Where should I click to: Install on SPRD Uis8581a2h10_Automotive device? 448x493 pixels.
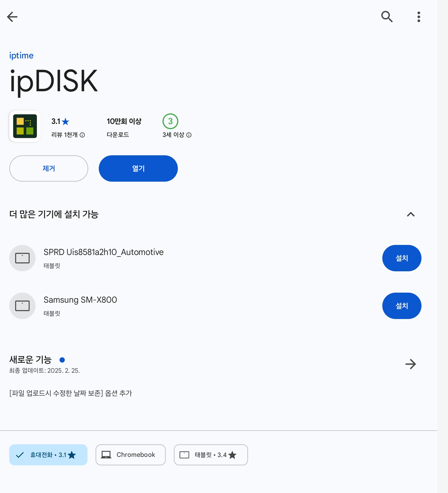402,258
